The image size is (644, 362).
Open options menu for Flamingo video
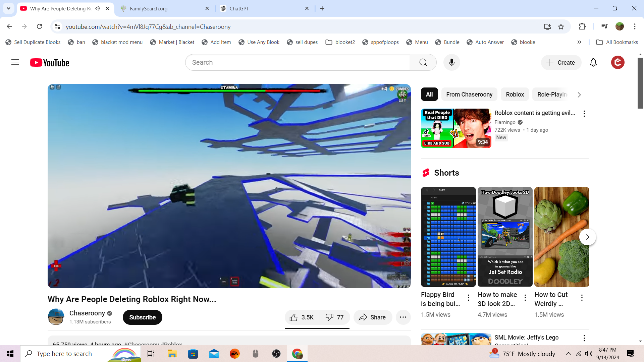(584, 114)
